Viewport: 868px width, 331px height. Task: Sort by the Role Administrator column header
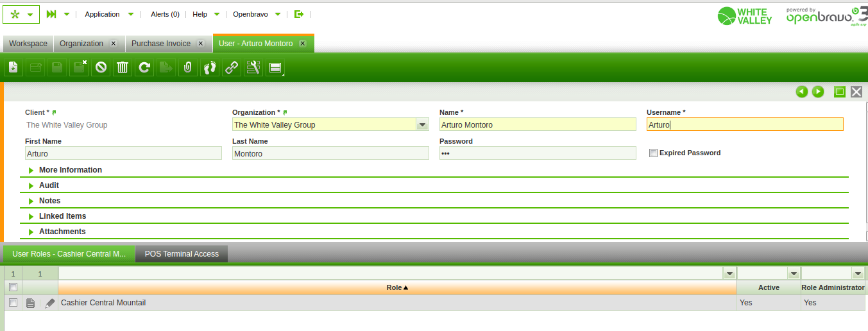[833, 287]
